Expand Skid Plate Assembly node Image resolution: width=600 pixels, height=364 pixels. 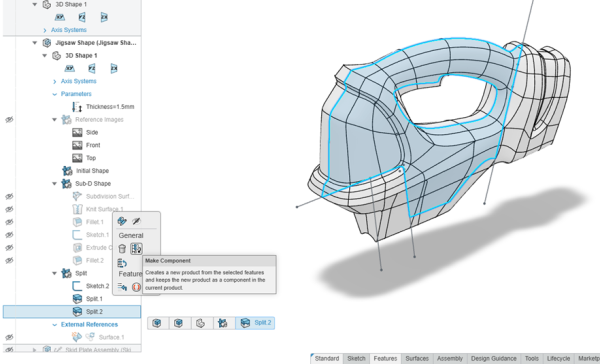[x=34, y=349]
